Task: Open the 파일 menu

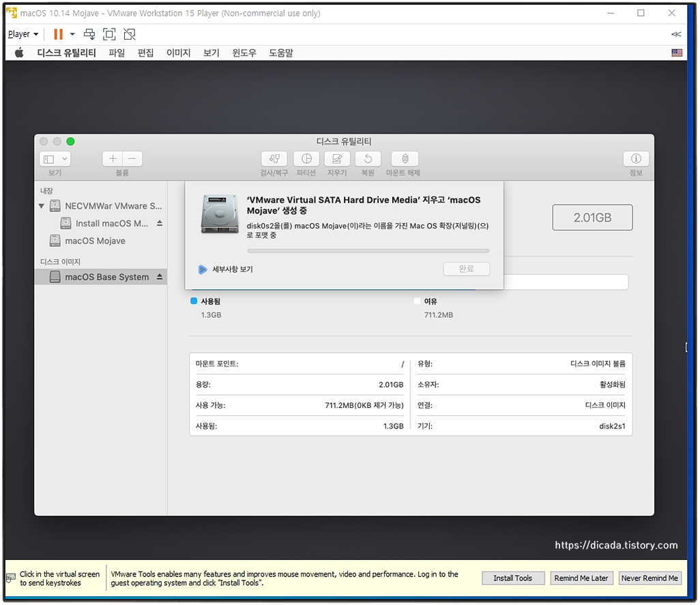Action: (x=117, y=53)
